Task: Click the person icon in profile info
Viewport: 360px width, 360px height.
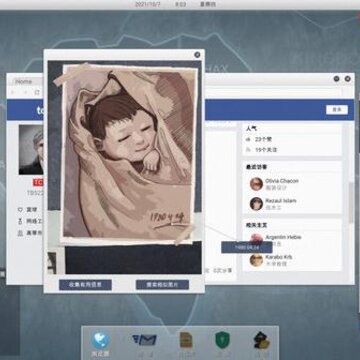Action: (x=20, y=233)
